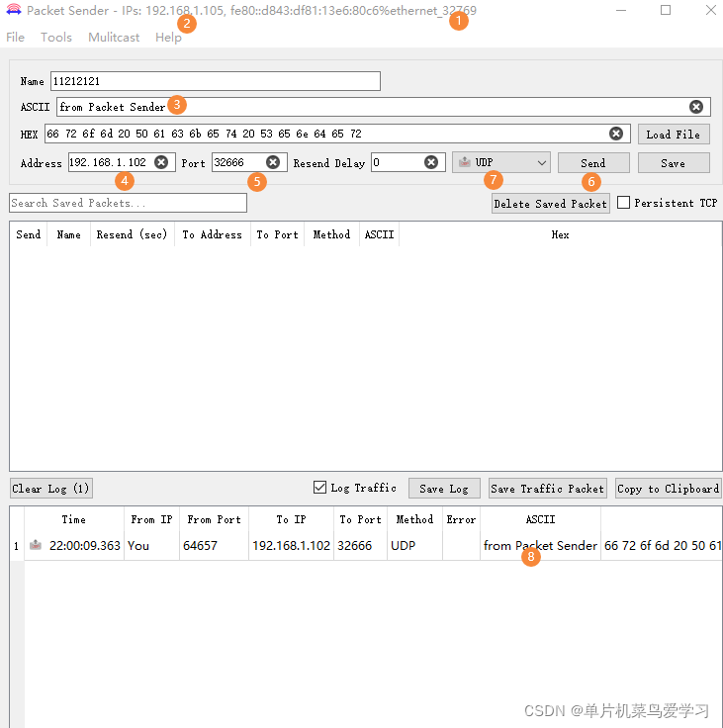Clear the Resend Delay field with its X icon
The height and width of the screenshot is (728, 723).
pos(431,162)
